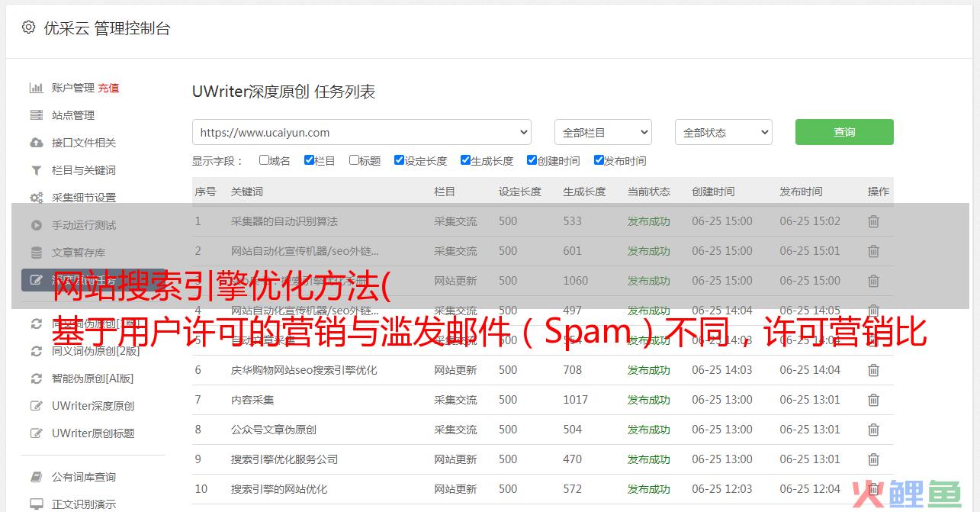Screen dimensions: 980x512
Task: Open 采集细节设置 menu item
Action: (x=84, y=198)
